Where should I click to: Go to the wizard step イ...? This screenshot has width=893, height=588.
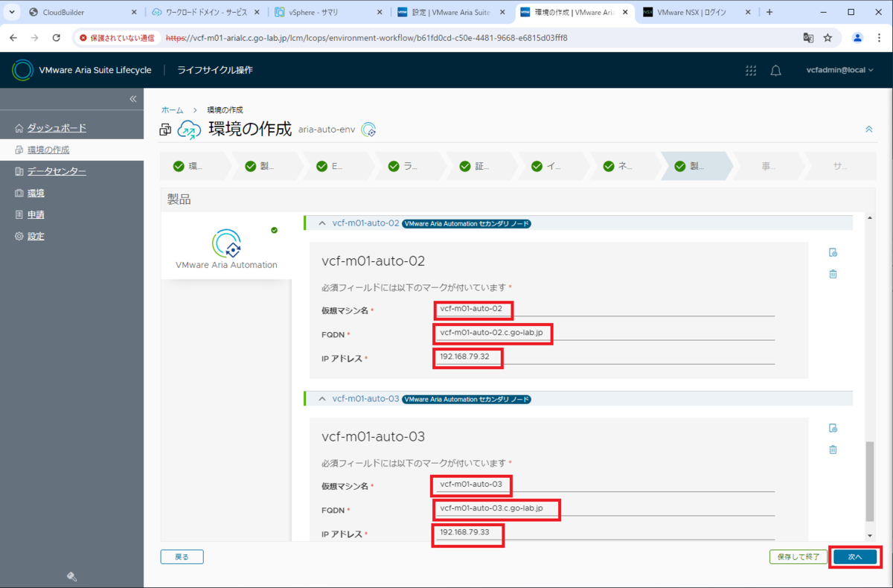coord(554,166)
